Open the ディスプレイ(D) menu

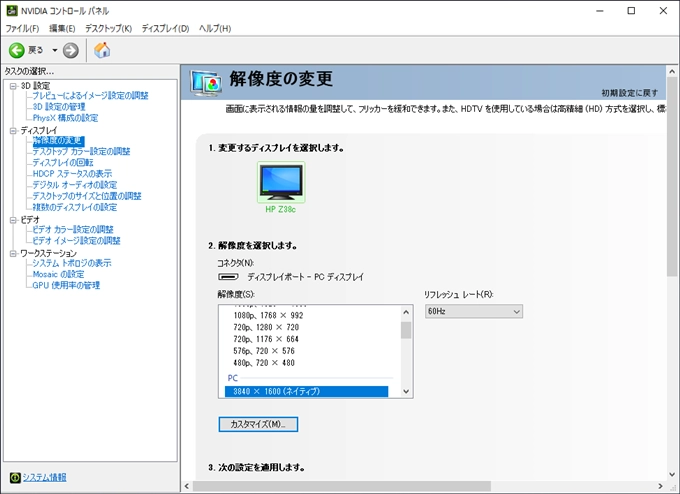click(166, 28)
